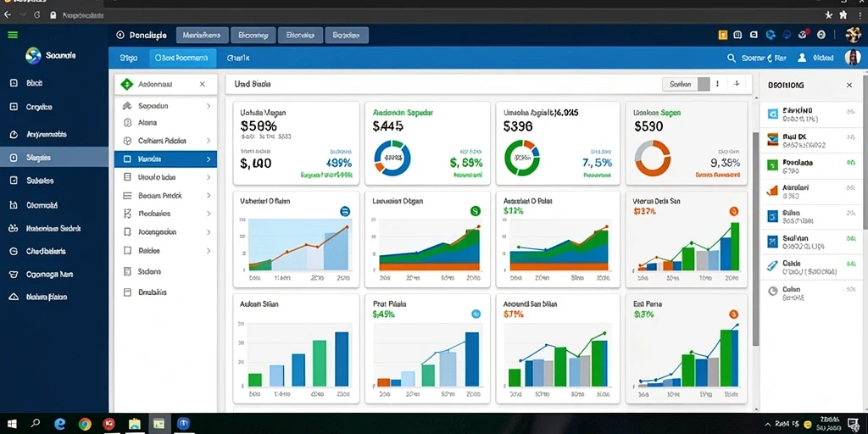Open the green hamburger menu icon
Image resolution: width=868 pixels, height=434 pixels.
[x=12, y=35]
